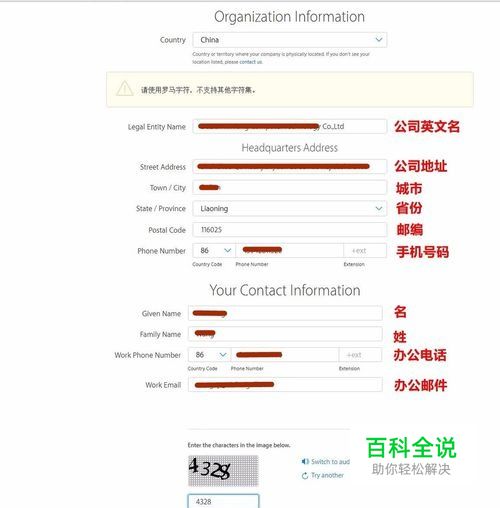Click the captcha image showing 432g

[223, 471]
